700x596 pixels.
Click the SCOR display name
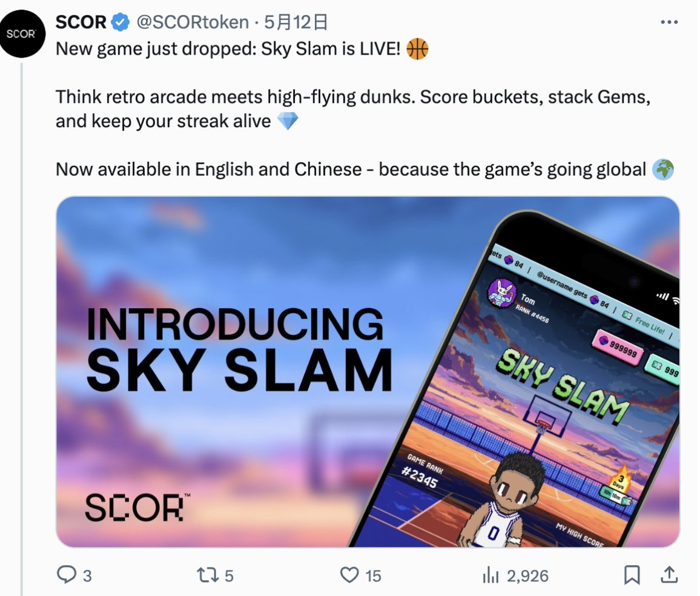pos(81,22)
